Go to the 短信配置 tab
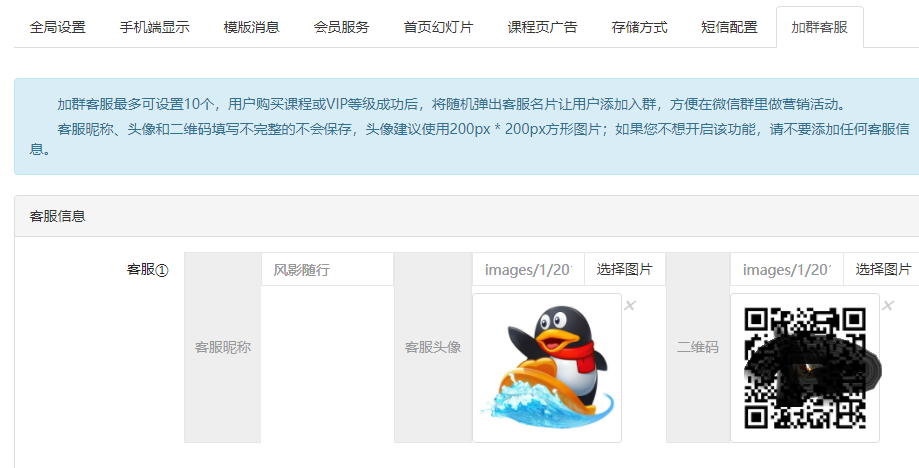The width and height of the screenshot is (919, 468). pyautogui.click(x=729, y=27)
